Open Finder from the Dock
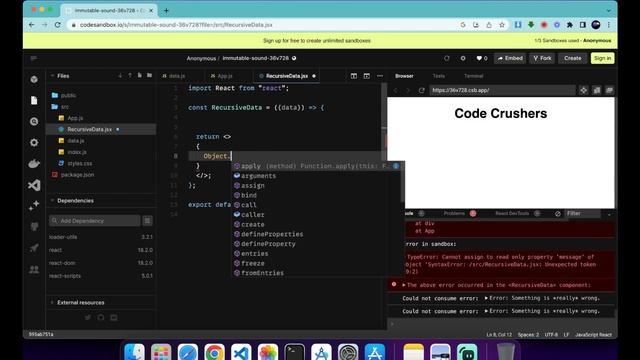This screenshot has width=640, height=360. [x=134, y=352]
